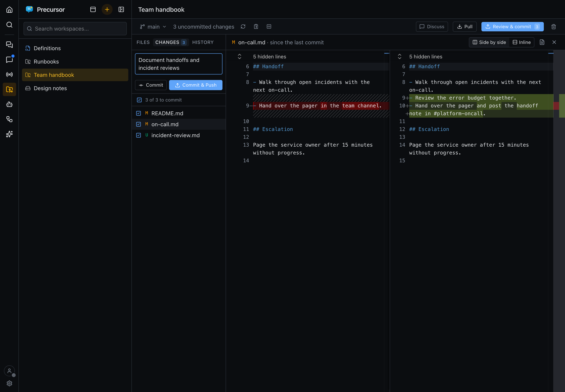Click the green marker in diff overview ruler
Viewport: 565px width, 392px height.
point(562,106)
